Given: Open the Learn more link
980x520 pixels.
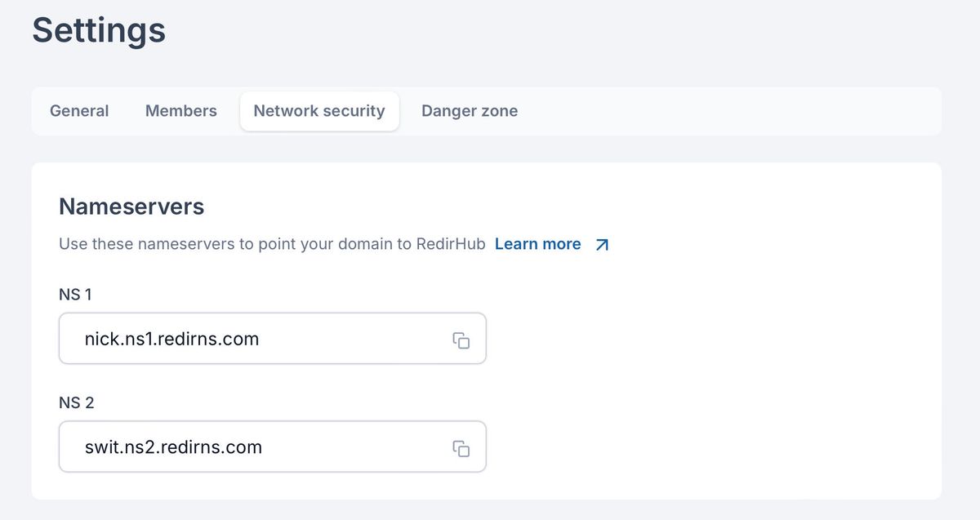Looking at the screenshot, I should [x=538, y=244].
